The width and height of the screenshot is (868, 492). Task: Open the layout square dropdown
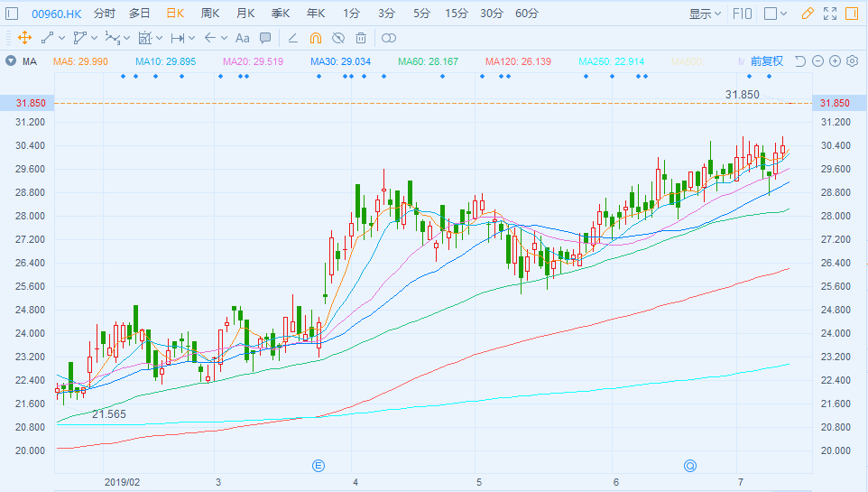pyautogui.click(x=775, y=14)
